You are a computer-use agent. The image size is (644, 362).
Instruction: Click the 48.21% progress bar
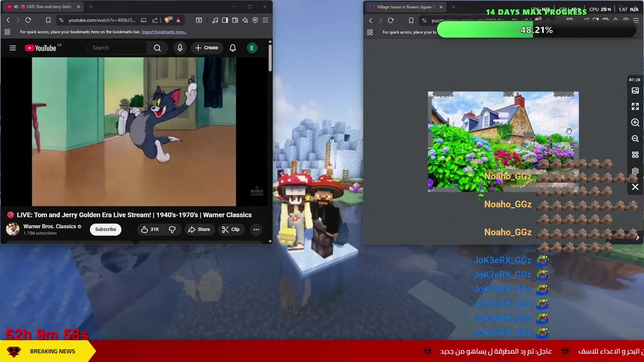click(x=536, y=30)
